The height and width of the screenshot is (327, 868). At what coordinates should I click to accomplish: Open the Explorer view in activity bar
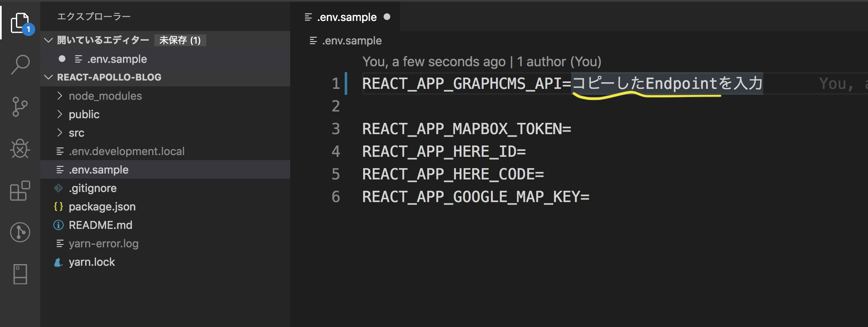20,23
